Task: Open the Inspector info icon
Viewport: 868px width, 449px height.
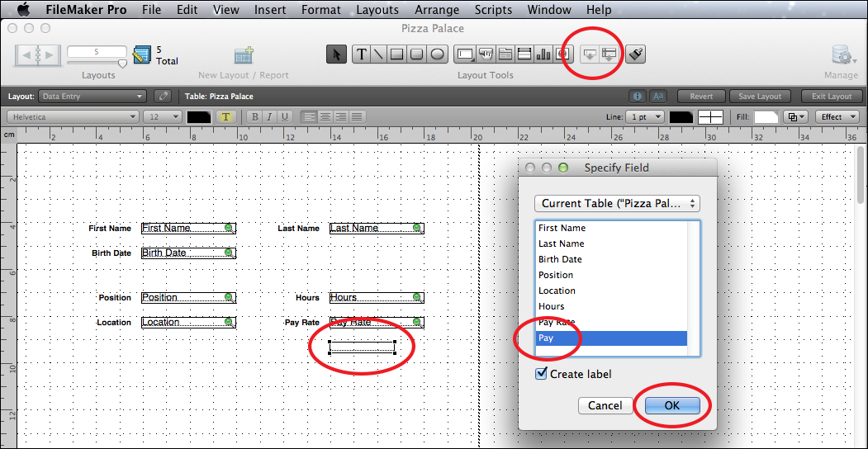Action: tap(637, 97)
